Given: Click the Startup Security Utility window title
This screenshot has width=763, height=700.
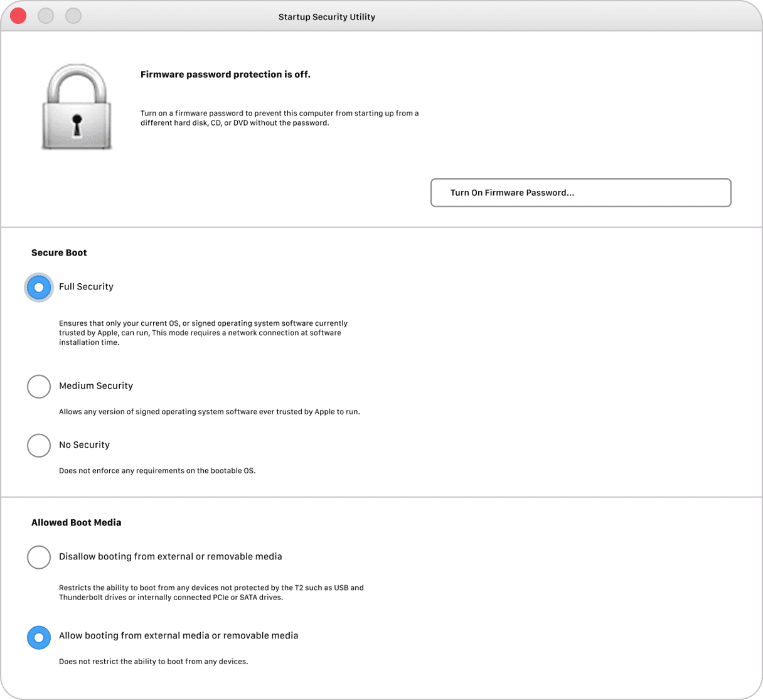Looking at the screenshot, I should coord(326,17).
